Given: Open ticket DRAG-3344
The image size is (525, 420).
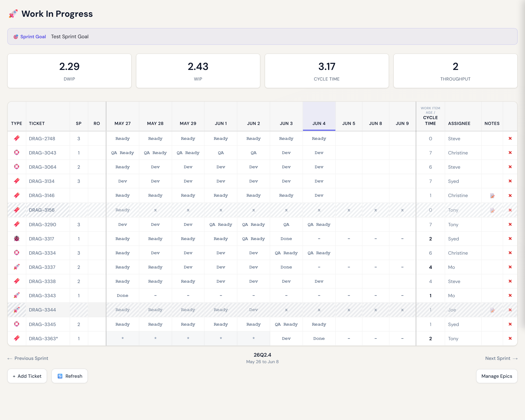Looking at the screenshot, I should pyautogui.click(x=42, y=310).
